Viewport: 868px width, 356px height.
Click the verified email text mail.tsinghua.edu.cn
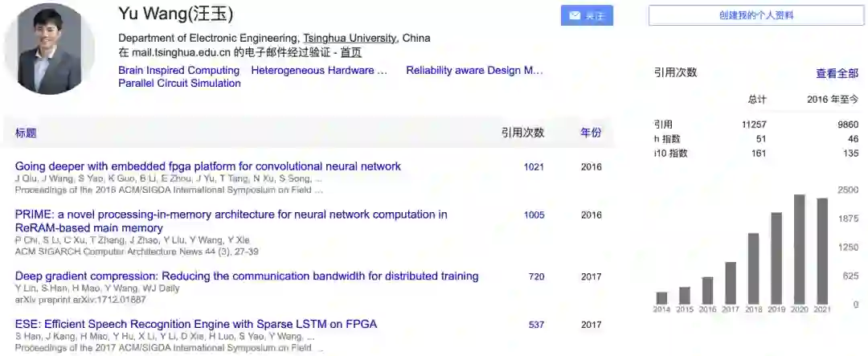(181, 52)
